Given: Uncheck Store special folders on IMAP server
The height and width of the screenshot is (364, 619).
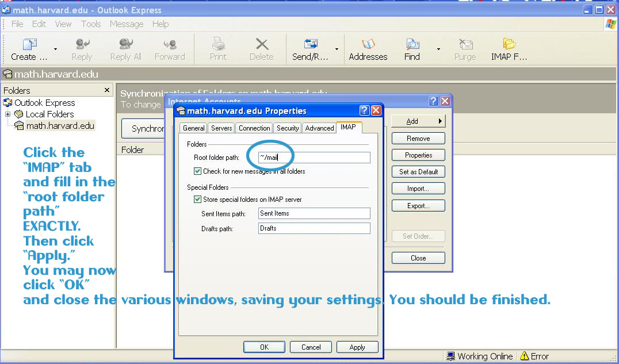Looking at the screenshot, I should (198, 200).
